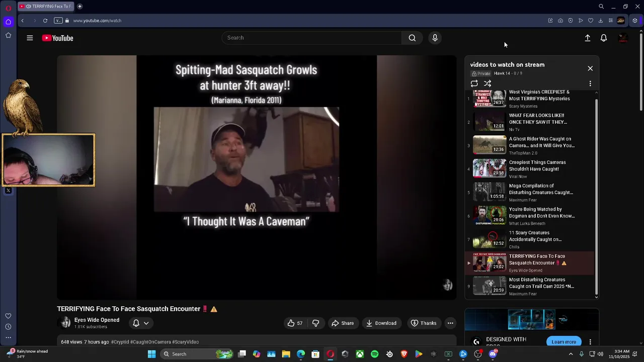Screen dimensions: 644x362
Task: Select You're Being Watched by Dogman video
Action: pyautogui.click(x=529, y=216)
